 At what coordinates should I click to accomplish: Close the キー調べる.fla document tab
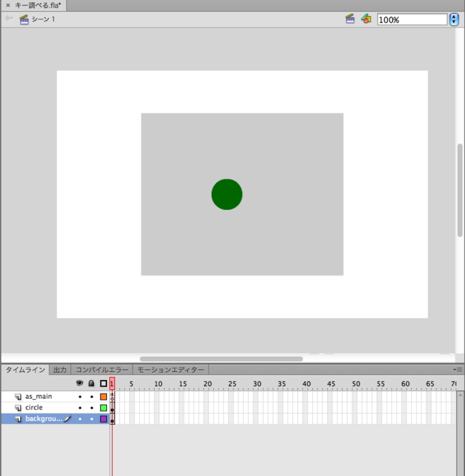pos(8,5)
